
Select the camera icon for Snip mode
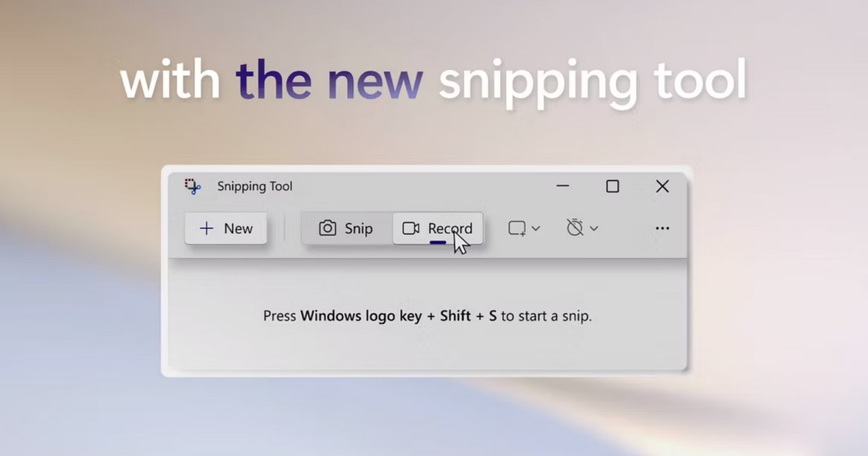coord(327,228)
